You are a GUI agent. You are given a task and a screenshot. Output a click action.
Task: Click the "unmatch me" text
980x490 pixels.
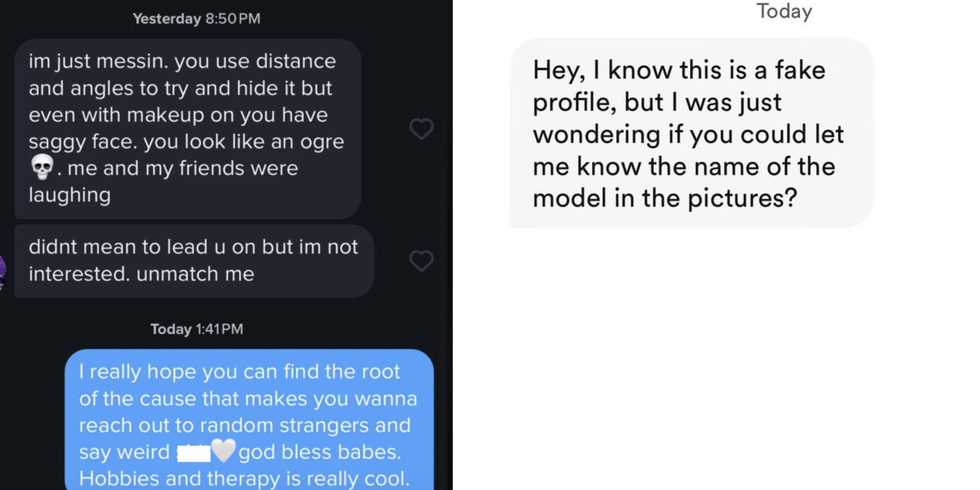pos(195,274)
